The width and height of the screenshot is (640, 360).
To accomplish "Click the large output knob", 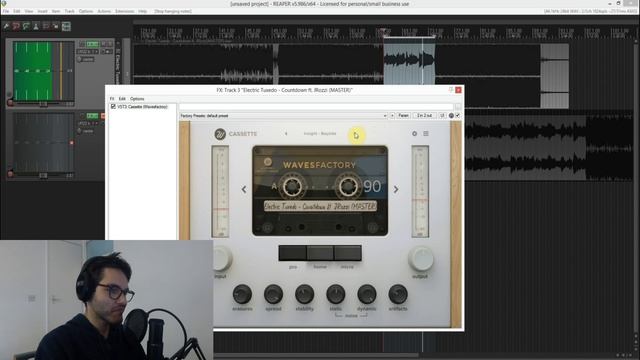I will click(x=420, y=259).
